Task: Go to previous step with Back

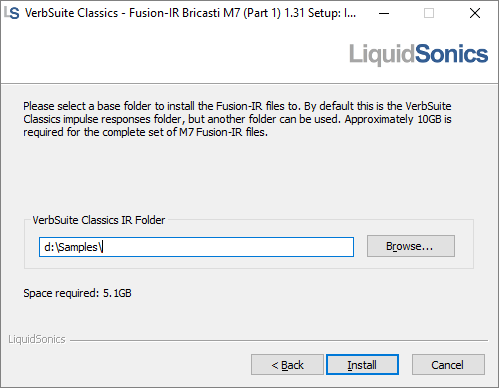Action: (x=287, y=365)
